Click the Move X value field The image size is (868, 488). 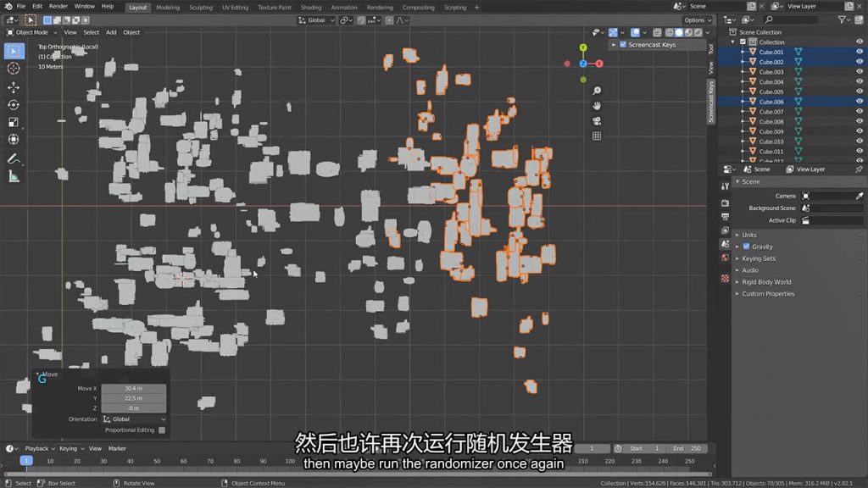[x=133, y=388]
